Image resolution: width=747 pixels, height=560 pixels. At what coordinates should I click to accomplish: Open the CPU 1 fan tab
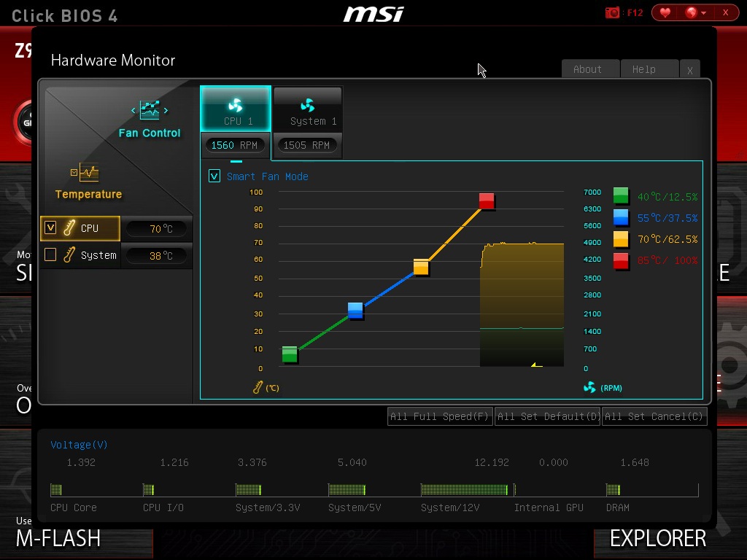click(236, 109)
